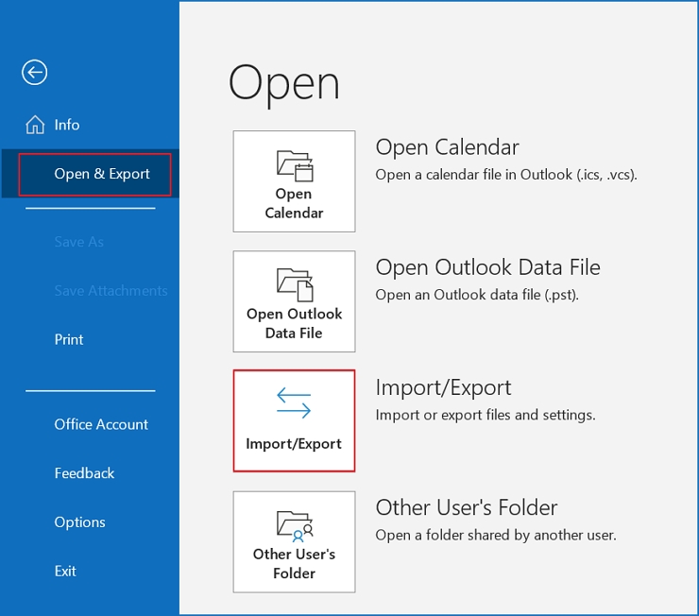Click the Import/Export heading text
This screenshot has height=616, width=699.
pos(443,387)
